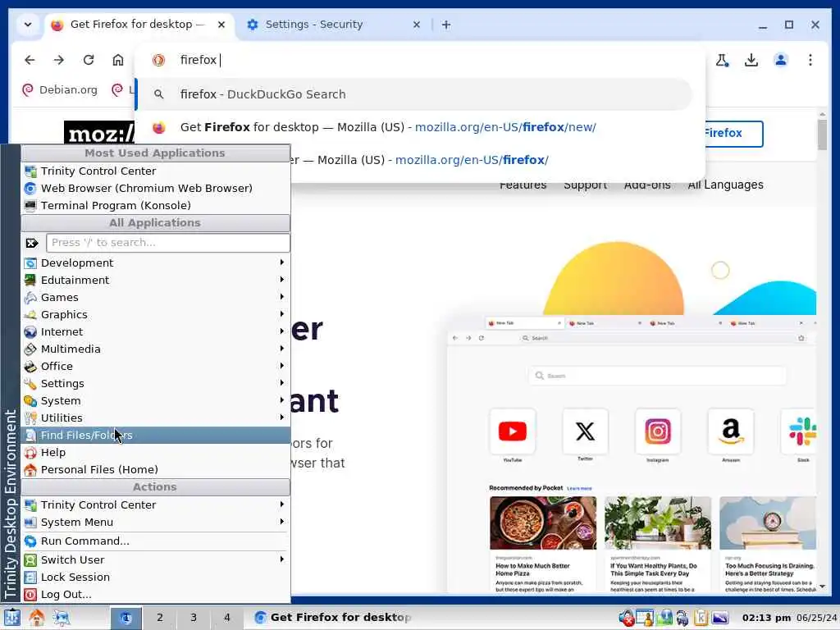
Task: Expand the Multimedia submenu
Action: pos(156,349)
